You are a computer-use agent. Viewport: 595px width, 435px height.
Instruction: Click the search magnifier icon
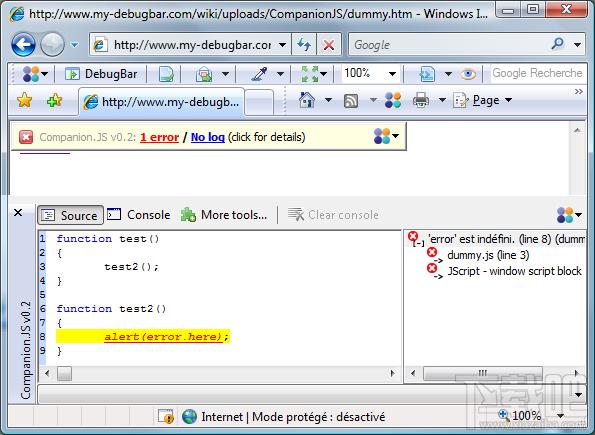(557, 44)
